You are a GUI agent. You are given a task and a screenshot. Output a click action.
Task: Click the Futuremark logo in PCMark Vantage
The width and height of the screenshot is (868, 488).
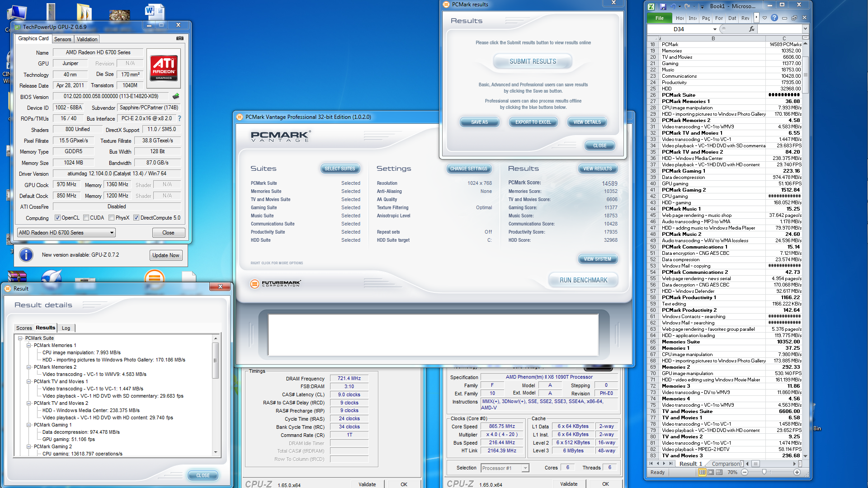(x=275, y=284)
